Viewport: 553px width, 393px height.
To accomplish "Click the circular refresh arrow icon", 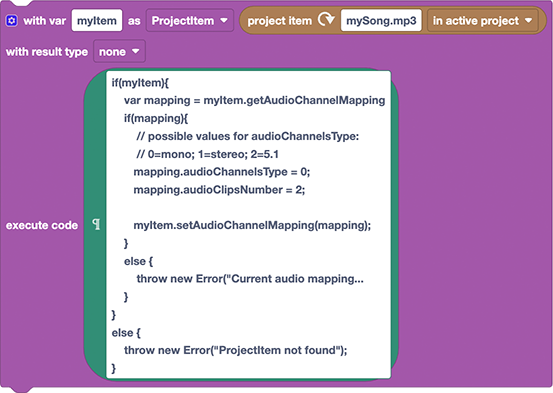I will 326,20.
